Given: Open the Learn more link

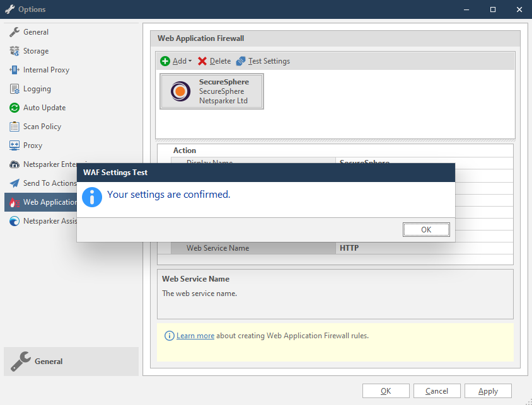Looking at the screenshot, I should 195,336.
